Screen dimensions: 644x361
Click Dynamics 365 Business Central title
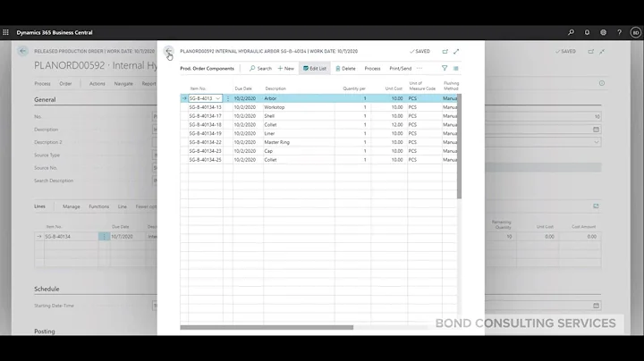(x=55, y=32)
